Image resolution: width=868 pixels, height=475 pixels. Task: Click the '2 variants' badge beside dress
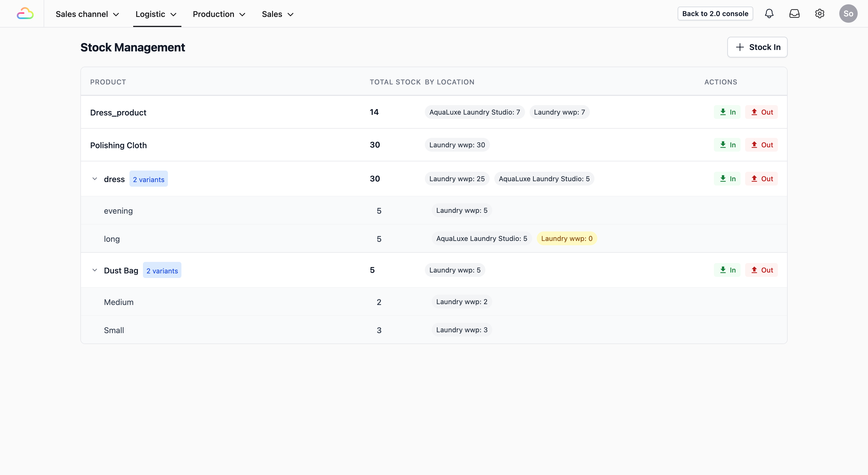click(149, 179)
